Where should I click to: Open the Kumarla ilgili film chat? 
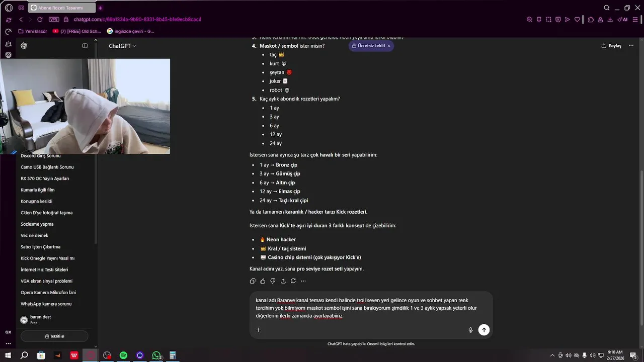click(38, 190)
